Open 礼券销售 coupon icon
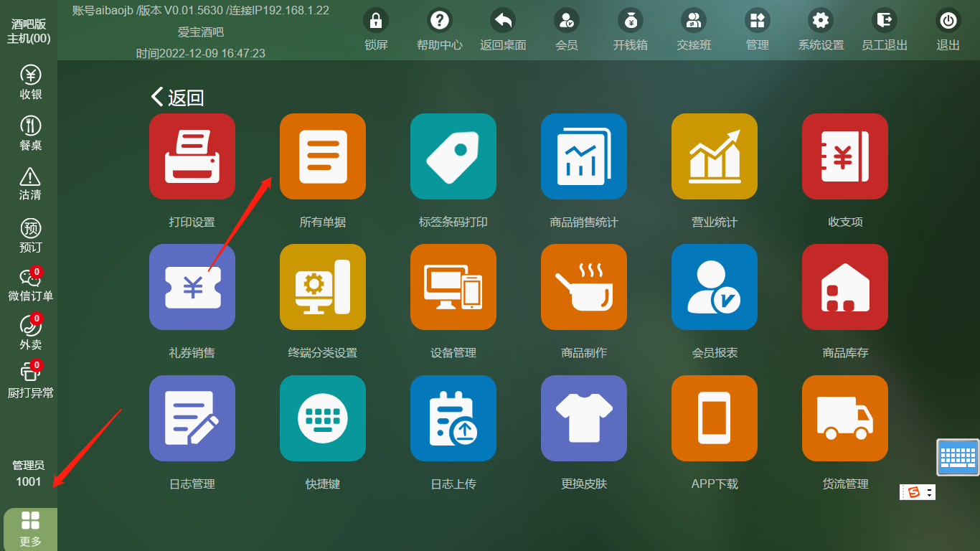 [x=192, y=287]
